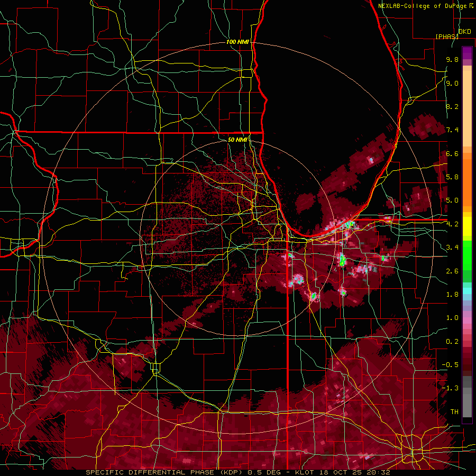Screen dimensions: 476x476
Task: Click the -1.3 value on color scale
Action: click(450, 388)
